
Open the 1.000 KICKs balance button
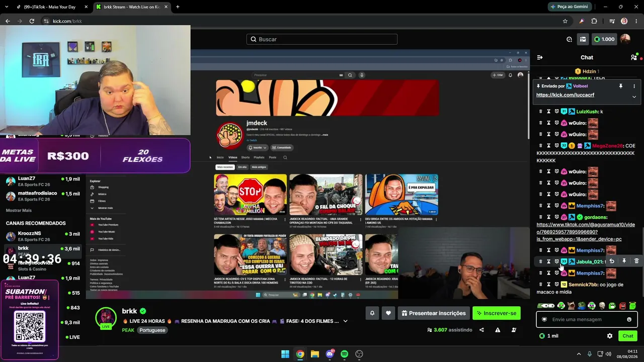604,39
